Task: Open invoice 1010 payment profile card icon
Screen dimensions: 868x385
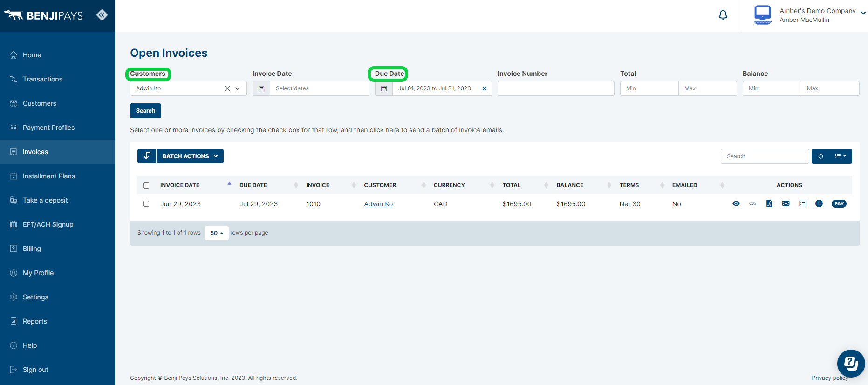Action: [802, 203]
